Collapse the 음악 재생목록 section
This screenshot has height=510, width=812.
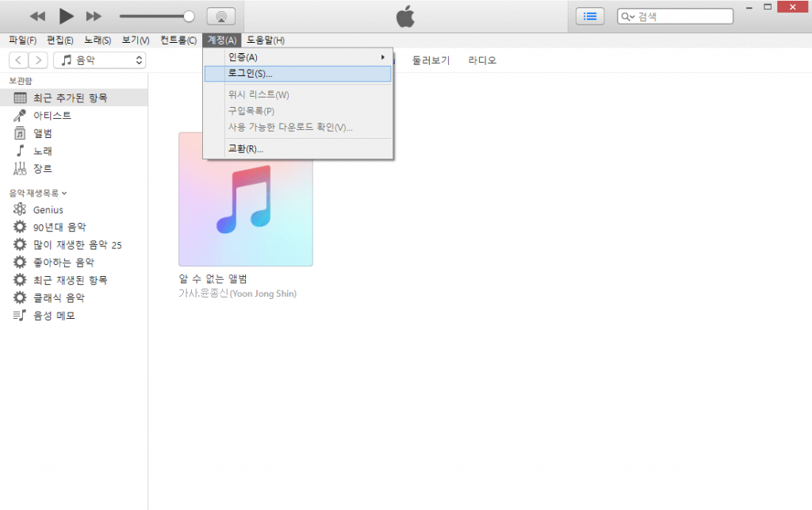(x=38, y=193)
